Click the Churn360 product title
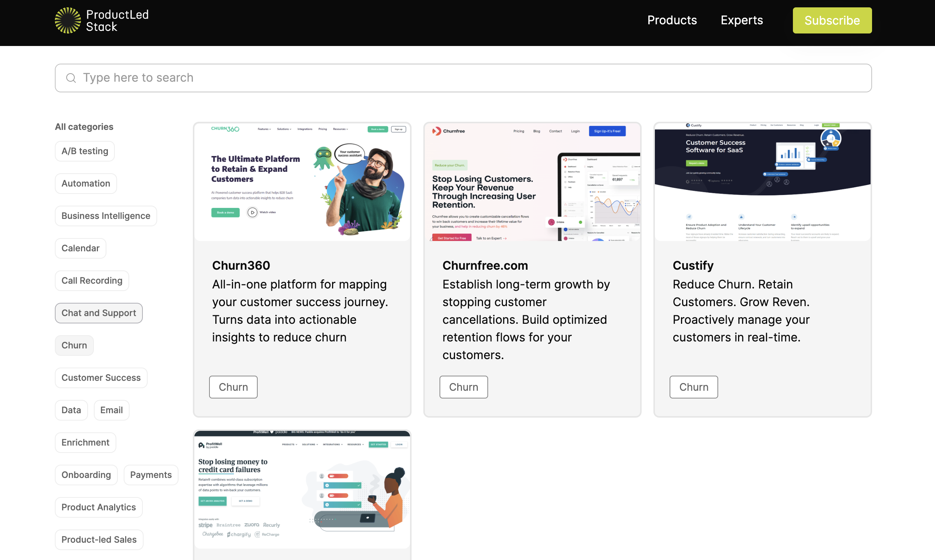 tap(241, 266)
